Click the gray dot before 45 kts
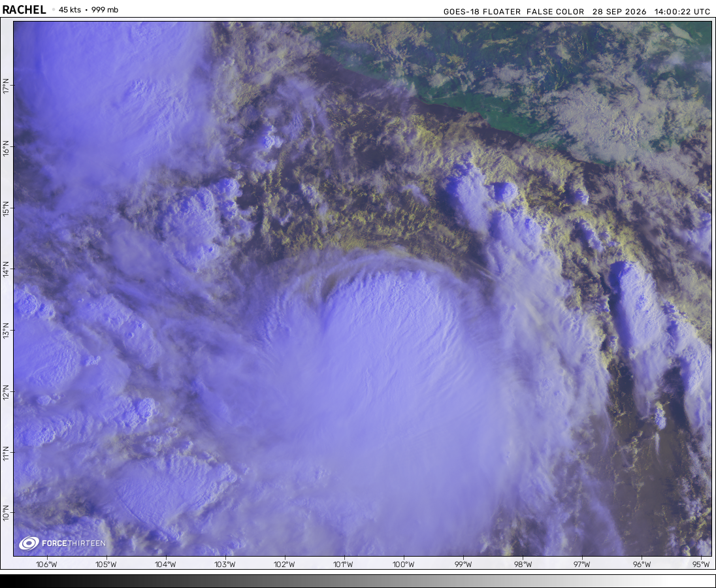Viewport: 716px width, 588px height. click(x=54, y=10)
